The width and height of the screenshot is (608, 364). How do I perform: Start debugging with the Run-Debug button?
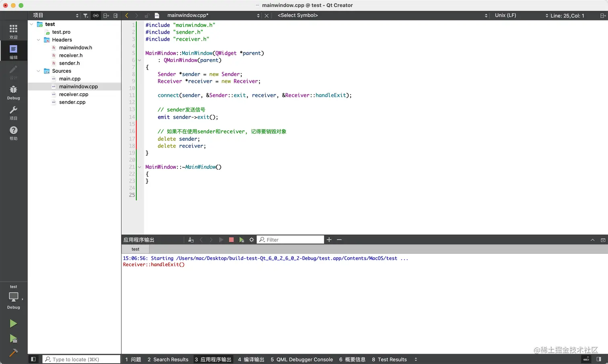[x=13, y=339]
